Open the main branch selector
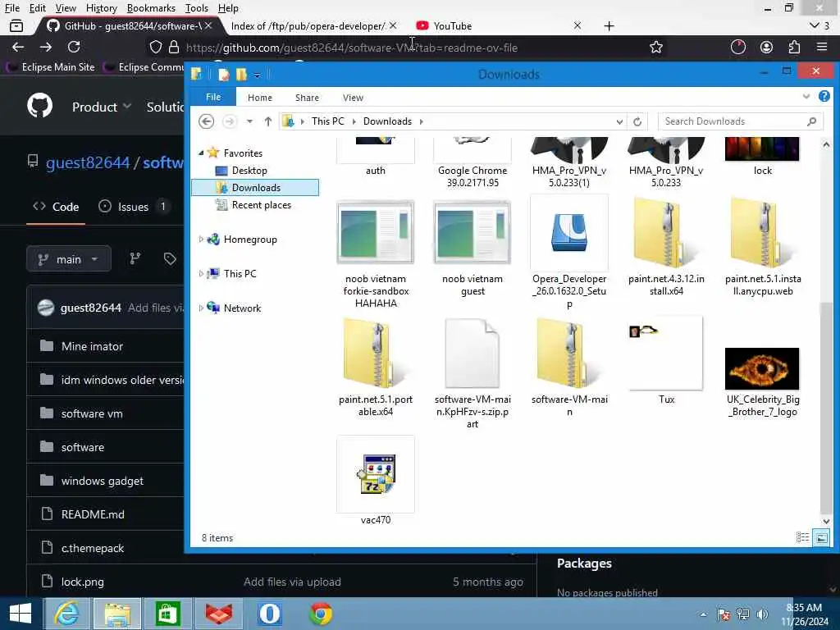Screen dimensions: 840x630 (x=69, y=259)
